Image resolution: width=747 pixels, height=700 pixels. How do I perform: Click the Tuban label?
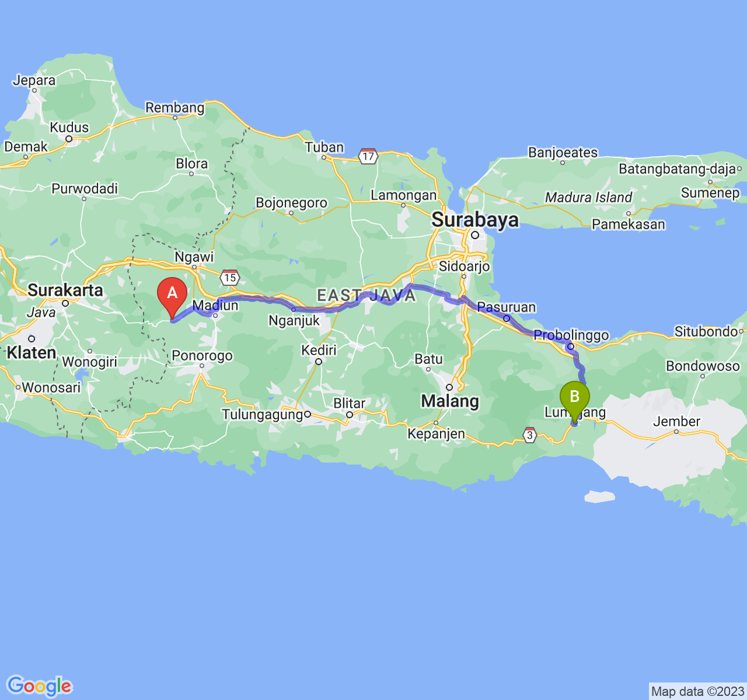pos(324,148)
